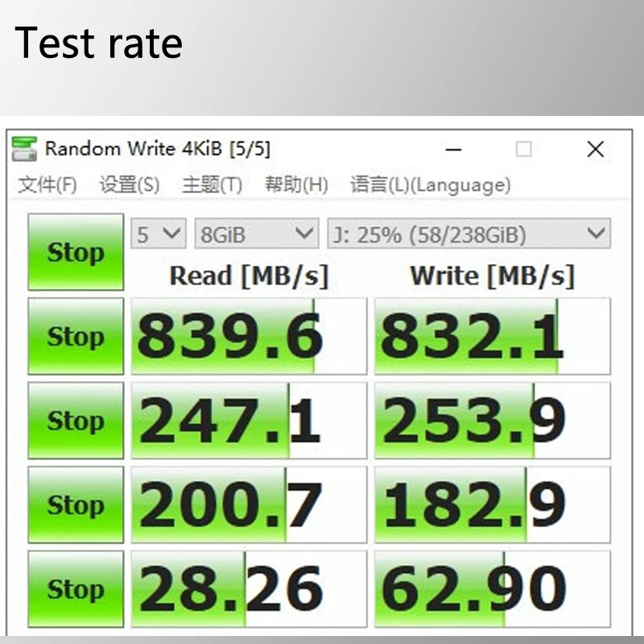Screen dimensions: 644x644
Task: Click the 200.7 read result cell
Action: pos(249,505)
